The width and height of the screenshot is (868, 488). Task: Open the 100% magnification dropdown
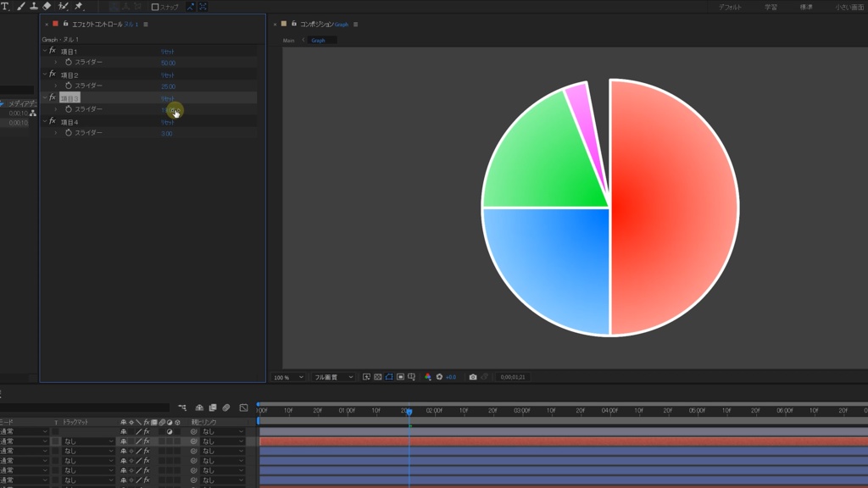[288, 377]
